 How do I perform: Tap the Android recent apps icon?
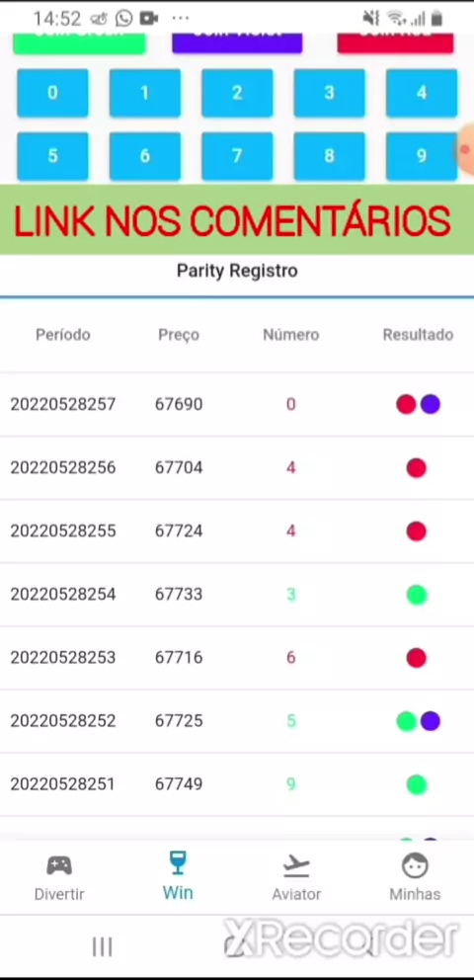pos(102,946)
